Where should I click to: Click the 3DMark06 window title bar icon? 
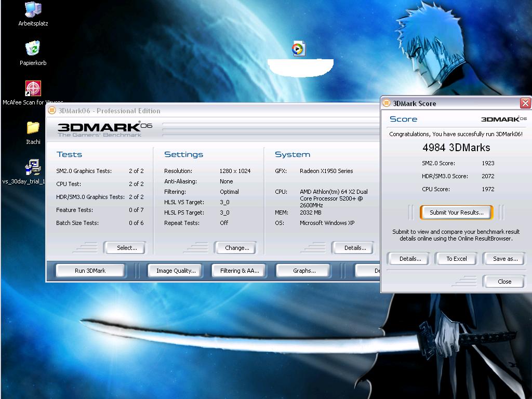[51, 111]
